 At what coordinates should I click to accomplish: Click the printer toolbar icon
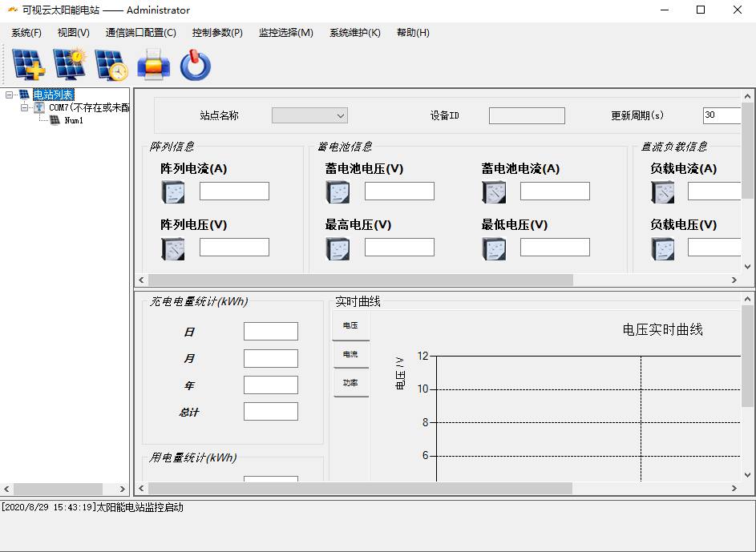[153, 64]
